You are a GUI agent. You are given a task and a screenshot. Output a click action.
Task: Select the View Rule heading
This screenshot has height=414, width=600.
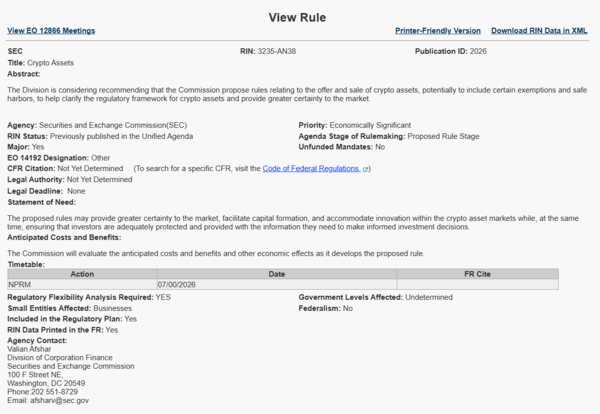click(297, 18)
